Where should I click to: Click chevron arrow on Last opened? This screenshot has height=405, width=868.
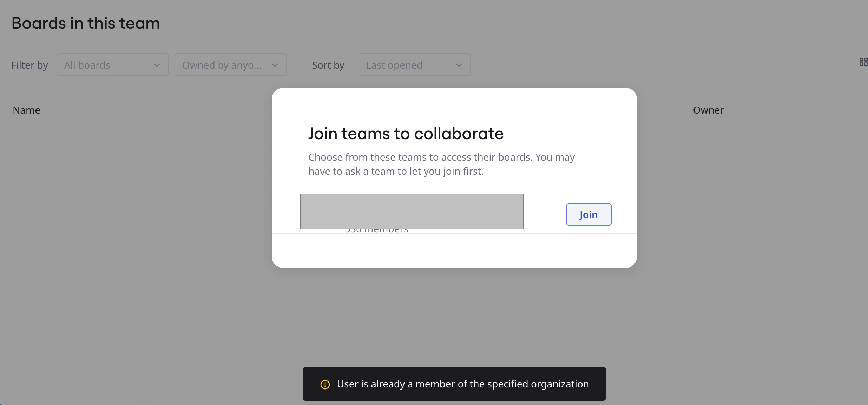(x=459, y=65)
